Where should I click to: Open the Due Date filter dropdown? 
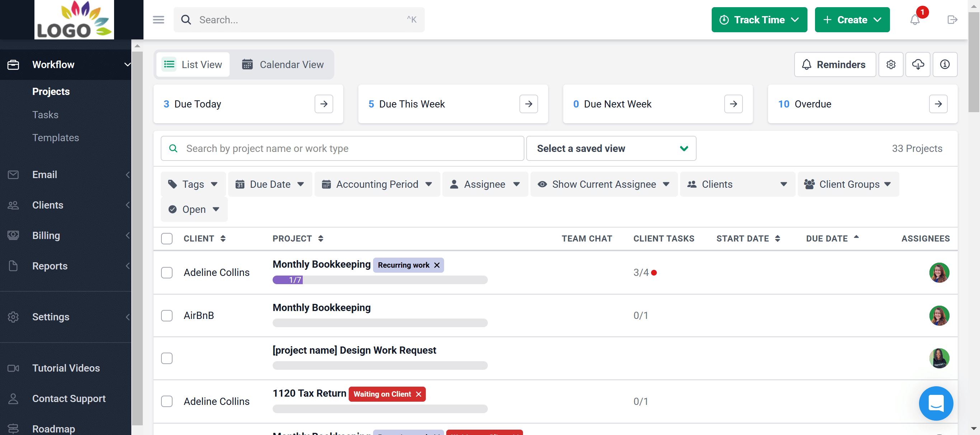270,184
